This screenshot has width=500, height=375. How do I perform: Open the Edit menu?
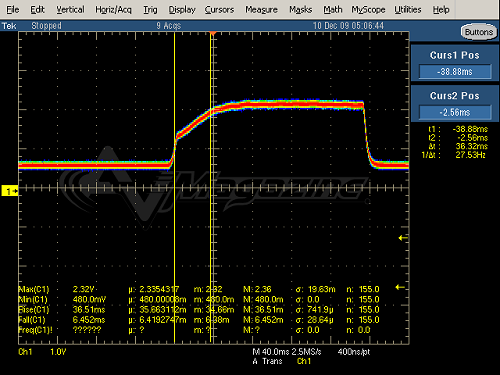pyautogui.click(x=37, y=10)
